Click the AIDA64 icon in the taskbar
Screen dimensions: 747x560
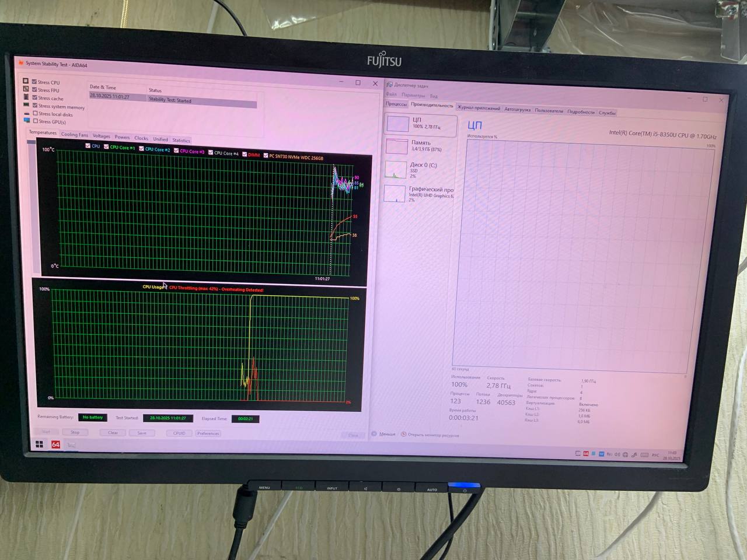55,444
